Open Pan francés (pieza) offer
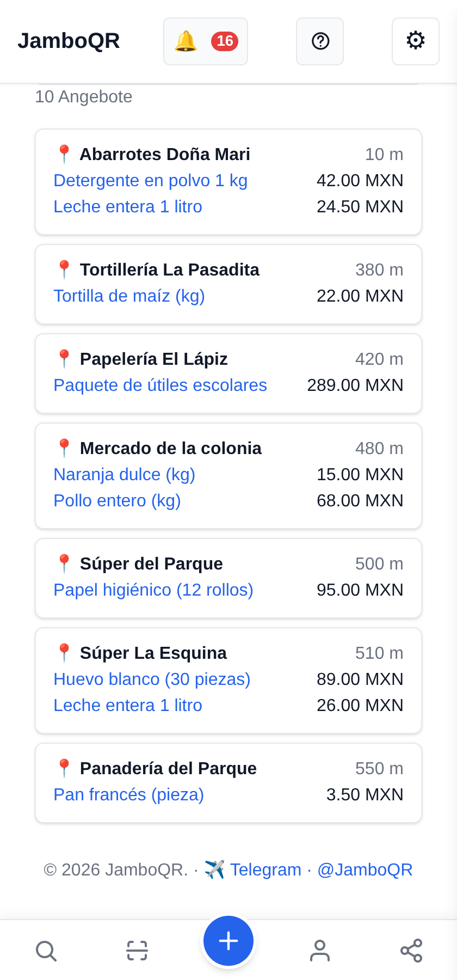457x980 pixels. pos(129,794)
